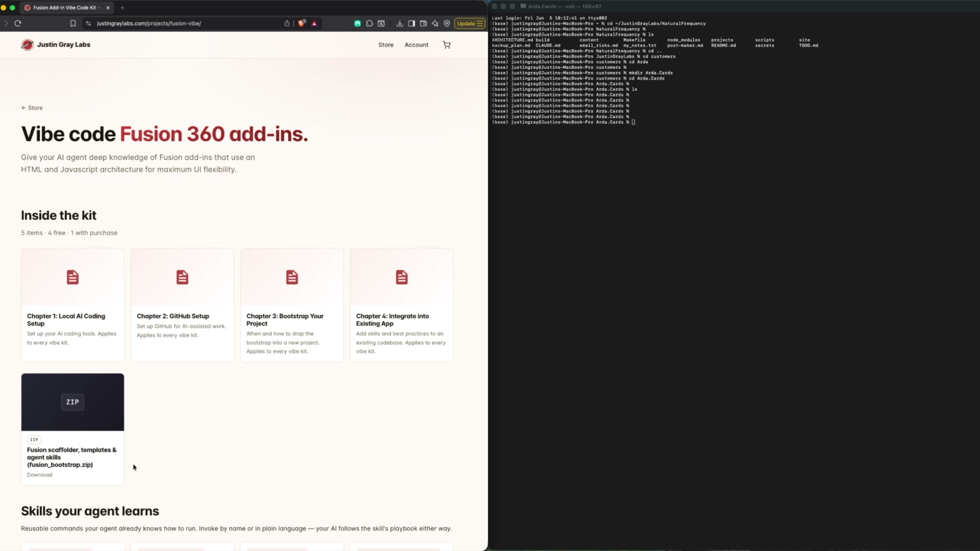Open the extensions puzzle-piece menu
980x551 pixels.
pos(370,23)
